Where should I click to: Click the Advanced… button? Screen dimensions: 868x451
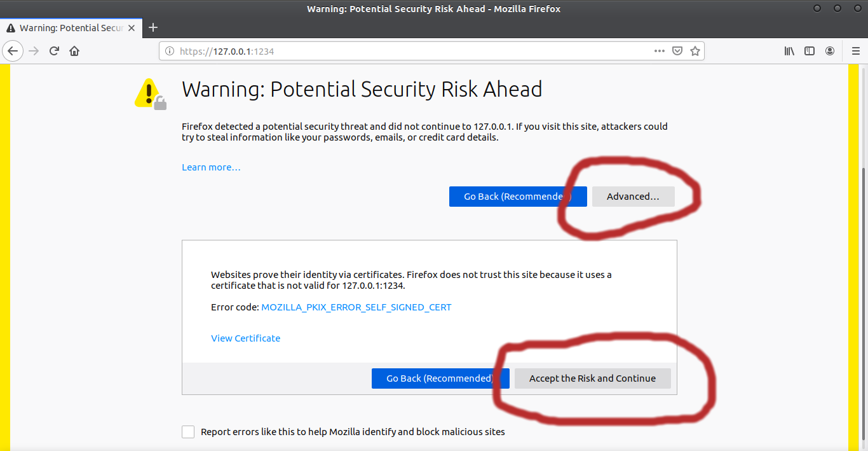[633, 197]
